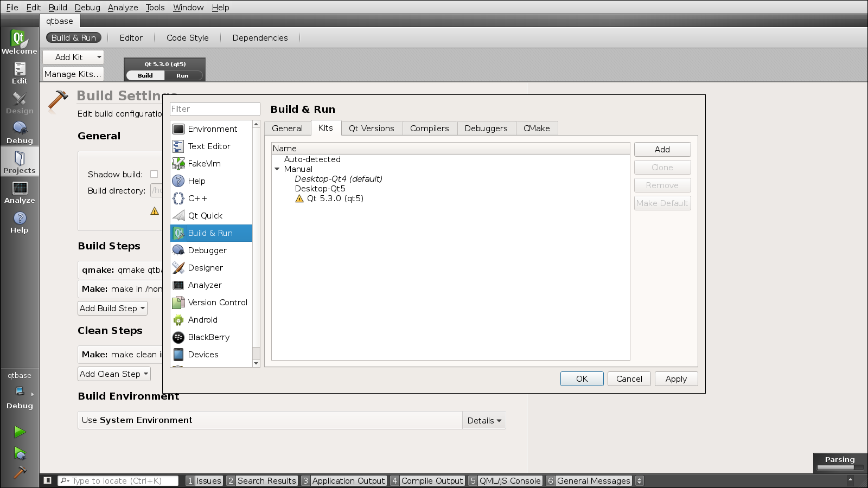This screenshot has height=488, width=868.
Task: Apply the options changes
Action: coord(676,378)
